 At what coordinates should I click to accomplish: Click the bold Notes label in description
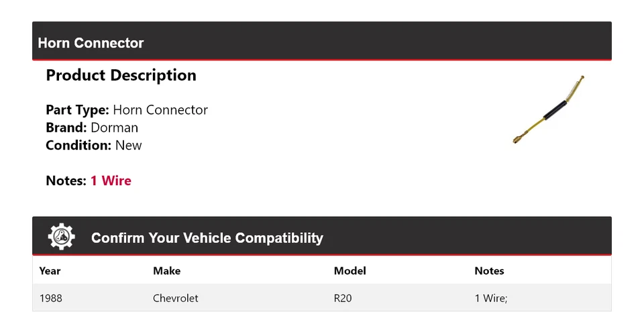click(x=66, y=181)
